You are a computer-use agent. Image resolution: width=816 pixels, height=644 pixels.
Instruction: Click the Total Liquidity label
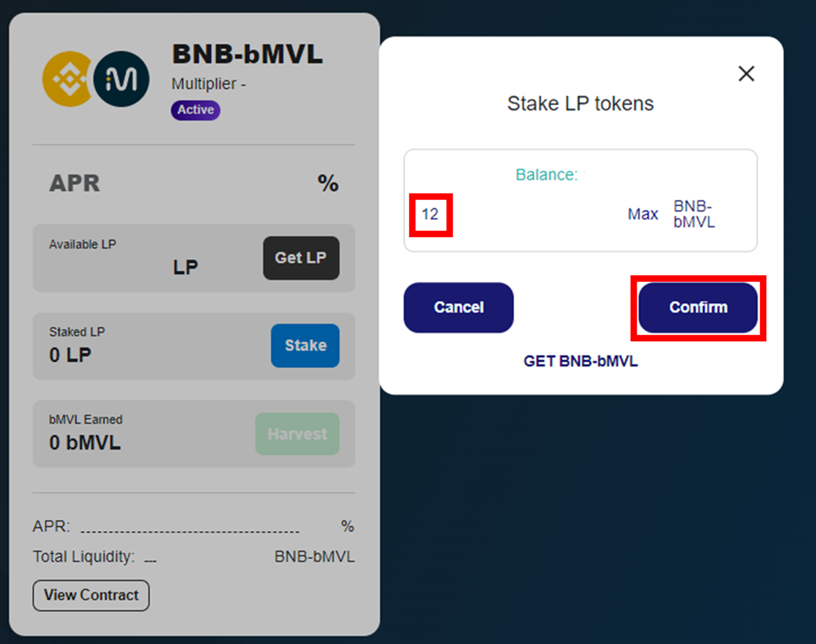click(x=84, y=556)
